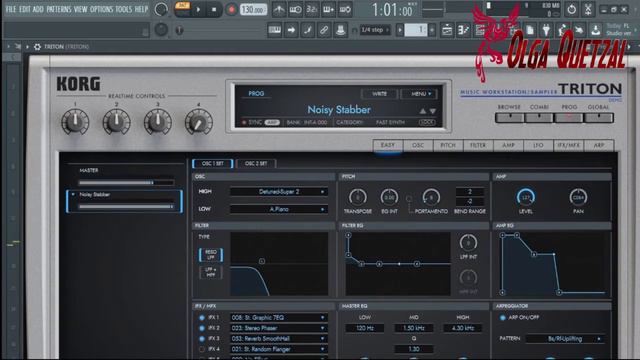Open the FILE menu
This screenshot has height=360, width=640.
tap(11, 9)
